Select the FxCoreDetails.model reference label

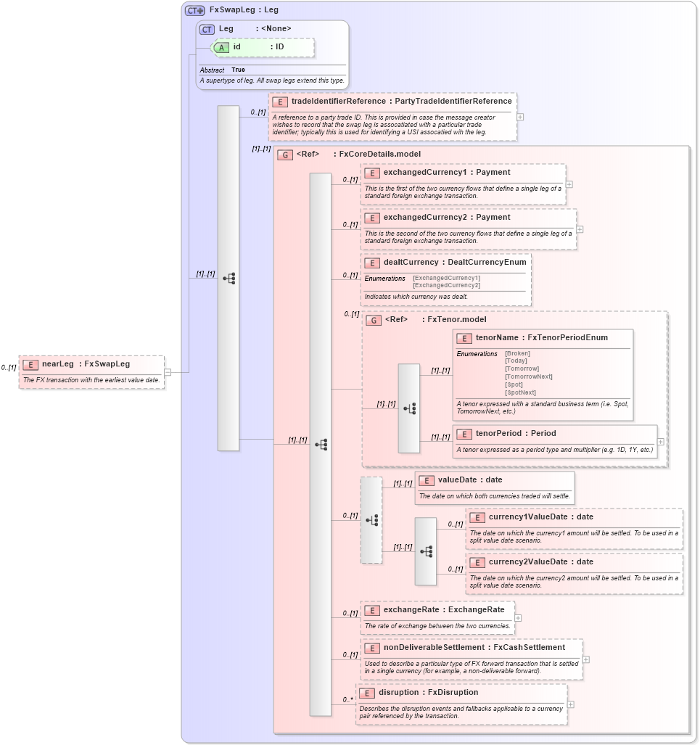[358, 155]
